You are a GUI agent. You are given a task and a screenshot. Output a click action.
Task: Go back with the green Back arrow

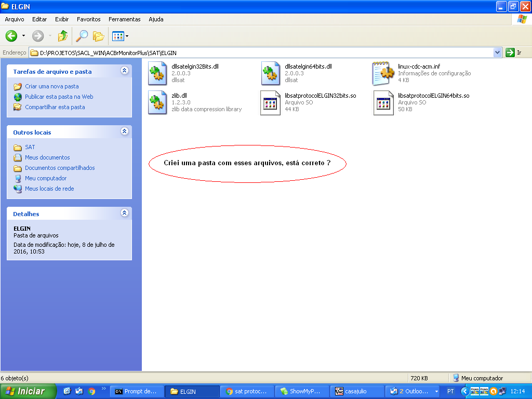point(11,36)
